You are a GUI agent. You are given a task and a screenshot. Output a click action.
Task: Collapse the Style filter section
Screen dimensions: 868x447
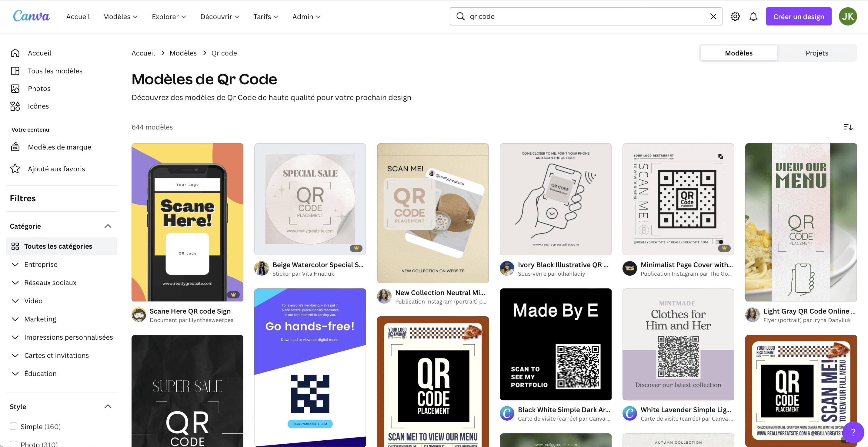[108, 406]
